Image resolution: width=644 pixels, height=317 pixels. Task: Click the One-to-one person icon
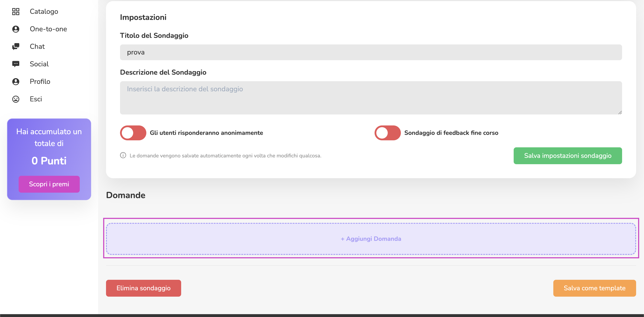point(16,29)
